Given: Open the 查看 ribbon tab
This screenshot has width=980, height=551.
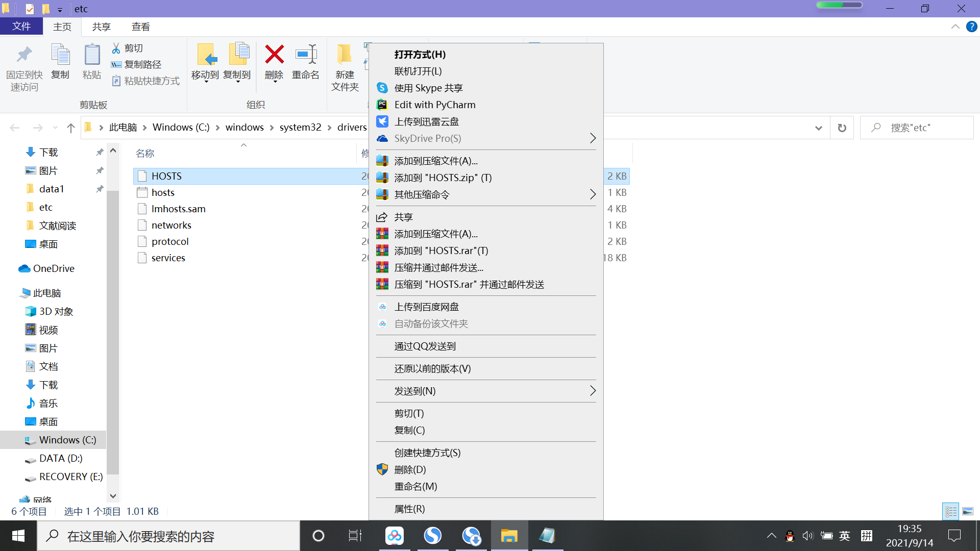Looking at the screenshot, I should click(140, 27).
